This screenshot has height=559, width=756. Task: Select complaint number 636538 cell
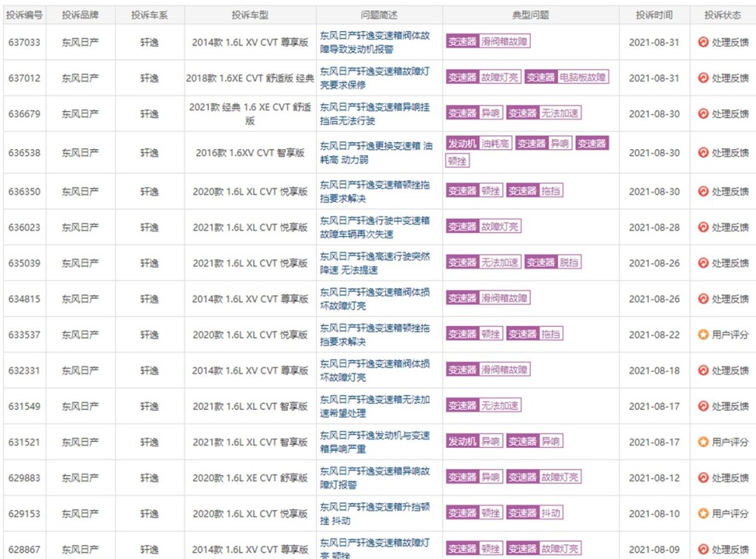pyautogui.click(x=24, y=153)
